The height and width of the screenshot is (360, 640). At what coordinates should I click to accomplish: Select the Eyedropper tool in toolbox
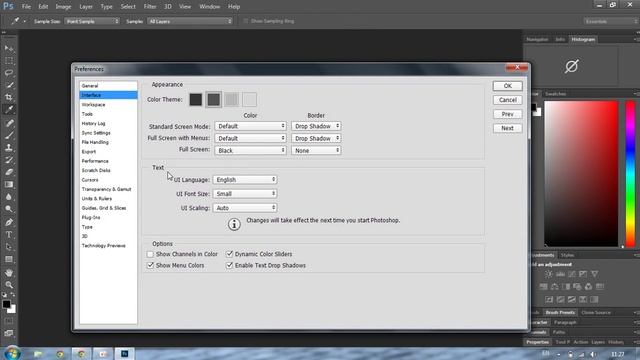point(9,109)
